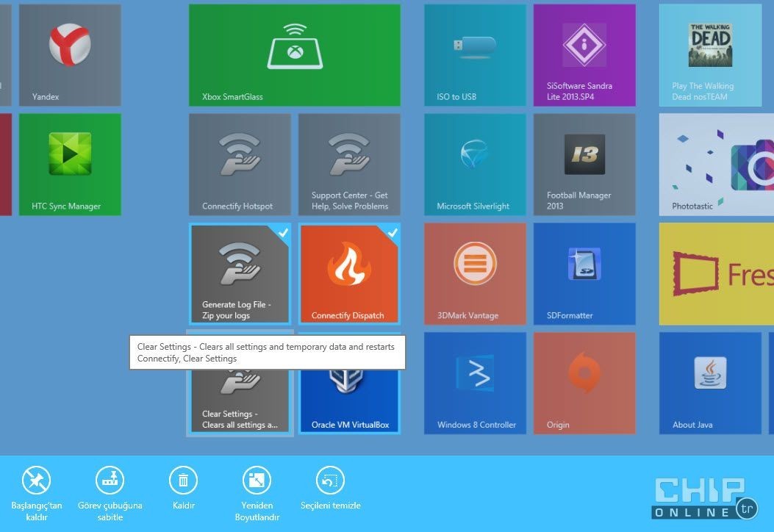This screenshot has width=774, height=532.
Task: Launch the HTC Sync Manager tile
Action: (x=70, y=165)
